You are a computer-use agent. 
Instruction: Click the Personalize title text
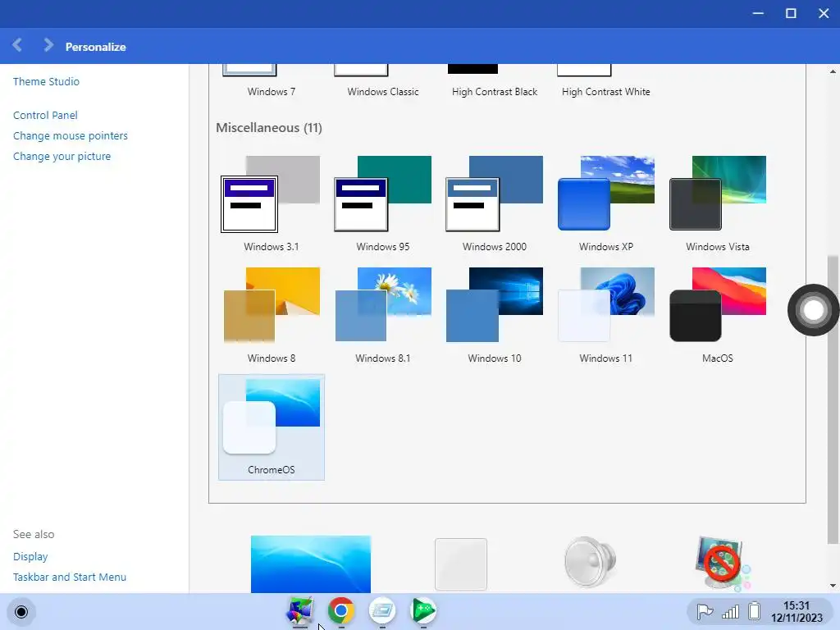click(x=95, y=47)
